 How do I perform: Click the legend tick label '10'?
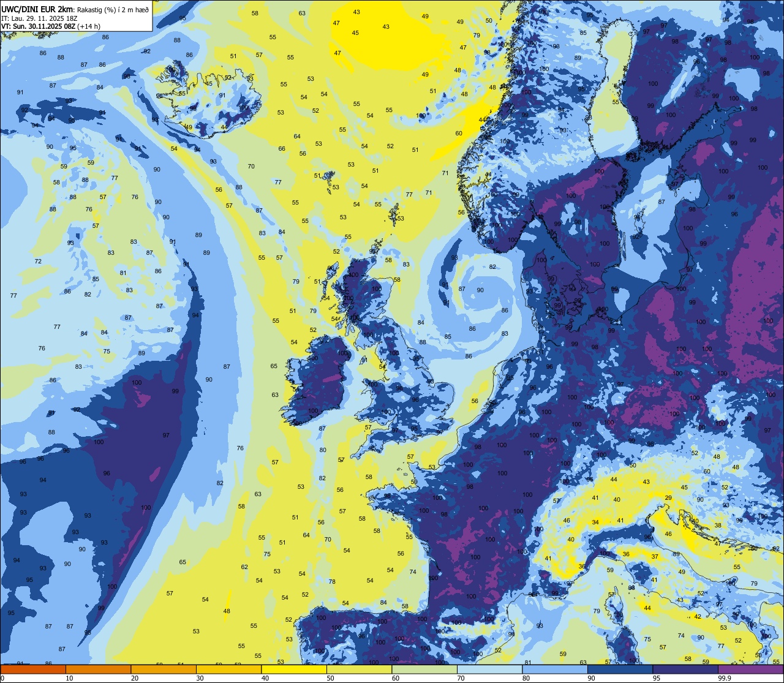(x=69, y=678)
